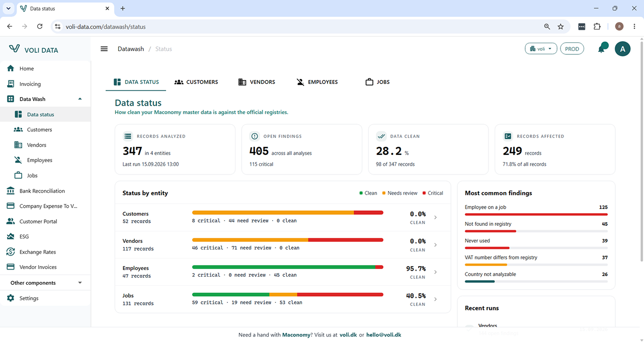Open the hello@voli.dk email link
Viewport: 644px width, 342px height.
coord(384,334)
